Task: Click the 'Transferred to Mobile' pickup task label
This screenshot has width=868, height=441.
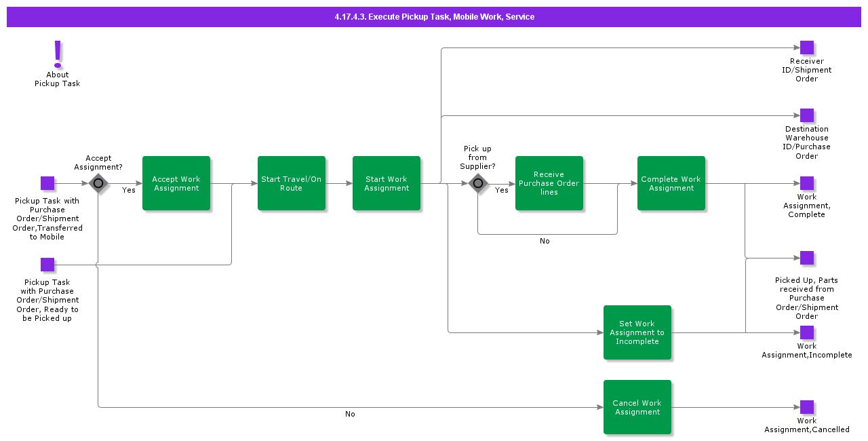Action: point(47,219)
